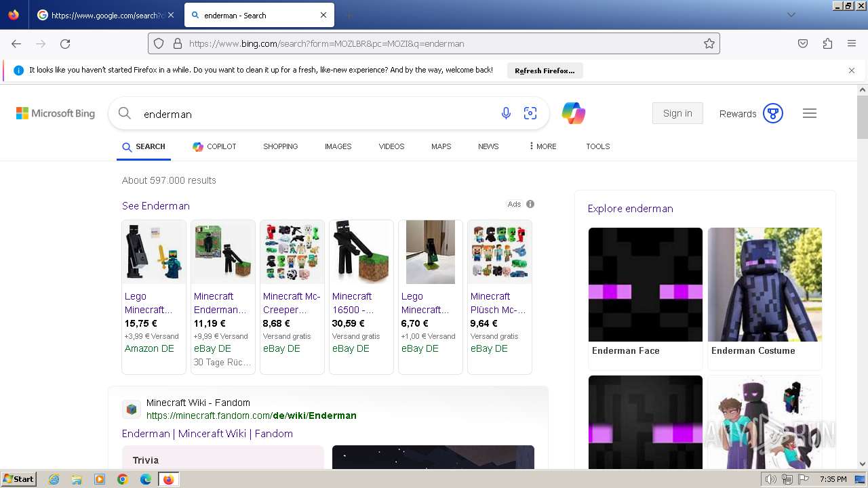Open File Explorer from the taskbar
This screenshot has width=868, height=488.
pos(77,479)
